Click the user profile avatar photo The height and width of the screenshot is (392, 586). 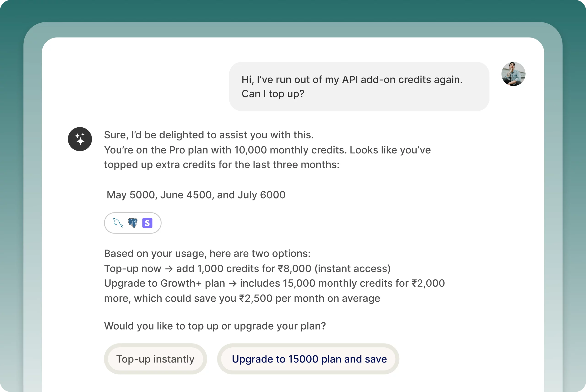(513, 74)
